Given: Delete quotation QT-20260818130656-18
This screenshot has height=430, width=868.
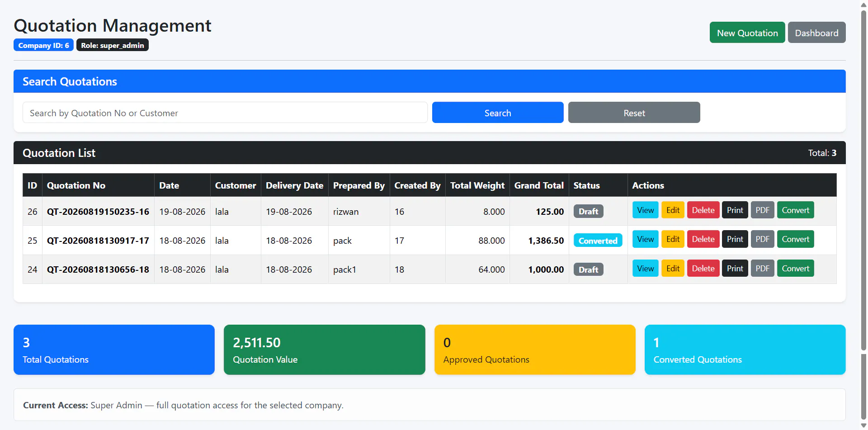Looking at the screenshot, I should [703, 269].
